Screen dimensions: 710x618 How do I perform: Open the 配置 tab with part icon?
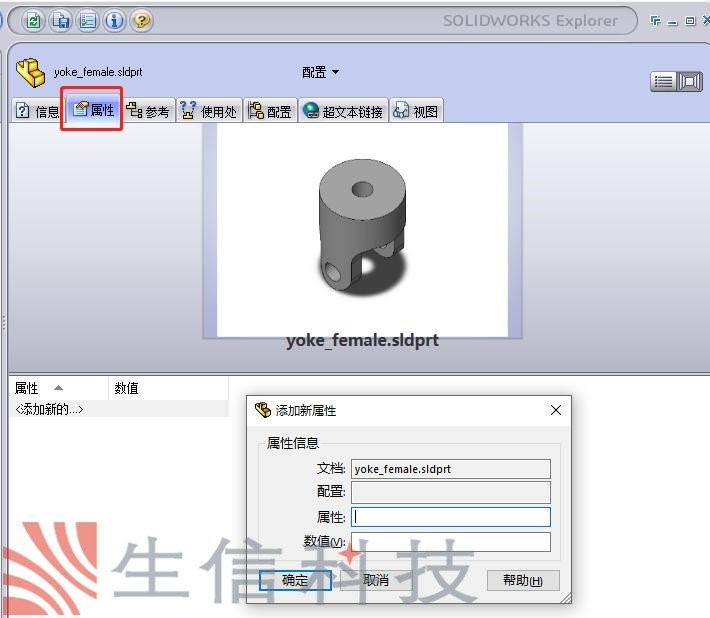(x=270, y=111)
